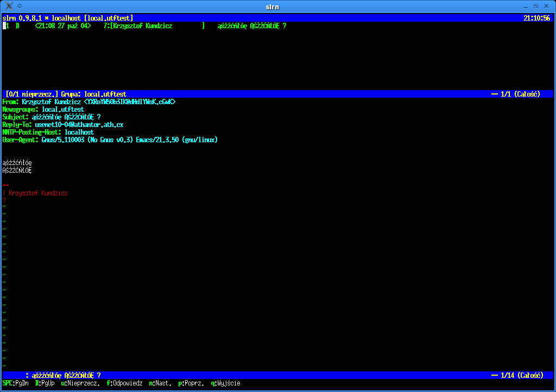Close the slrn window
Screen dimensions: 556x392
pyautogui.click(x=547, y=5)
